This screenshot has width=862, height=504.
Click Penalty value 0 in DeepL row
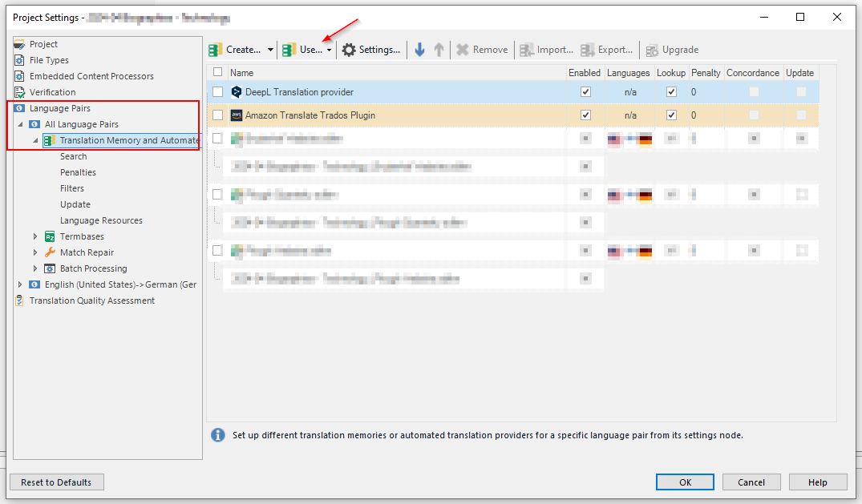pos(694,92)
